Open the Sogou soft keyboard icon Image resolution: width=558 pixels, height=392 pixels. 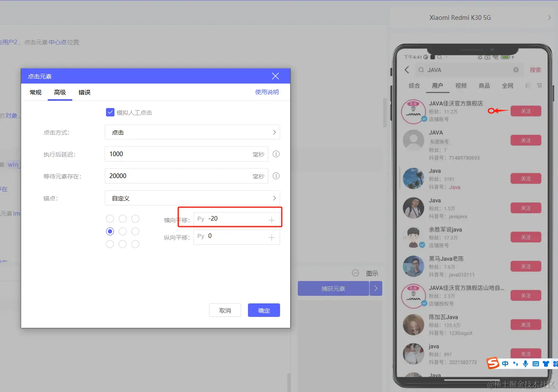pyautogui.click(x=536, y=364)
